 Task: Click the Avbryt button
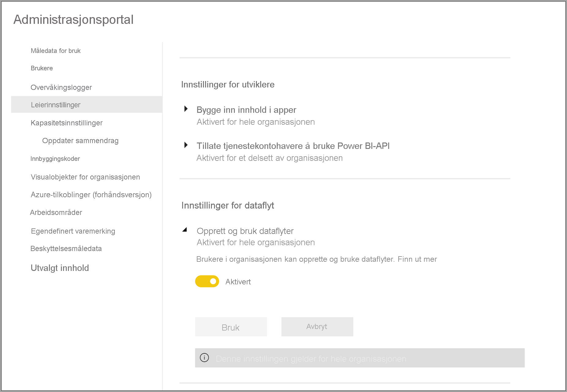point(317,327)
